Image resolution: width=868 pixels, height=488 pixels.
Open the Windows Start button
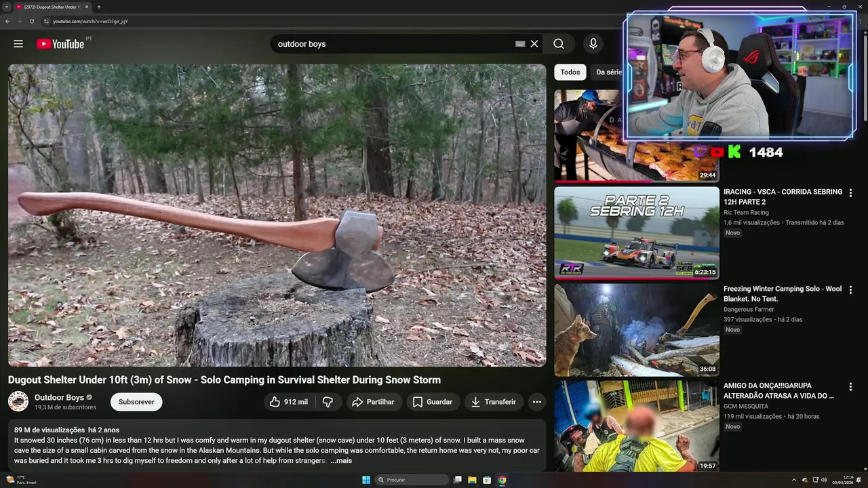click(x=366, y=480)
